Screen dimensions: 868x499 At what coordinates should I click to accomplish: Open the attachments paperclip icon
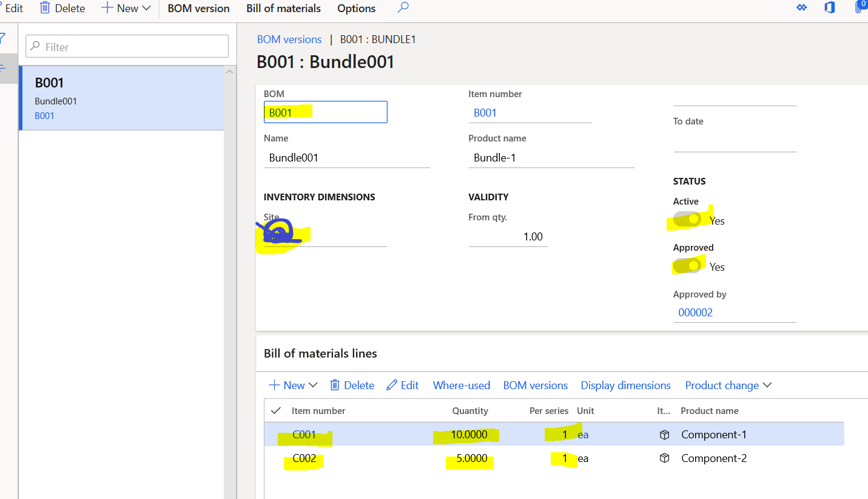pos(858,8)
